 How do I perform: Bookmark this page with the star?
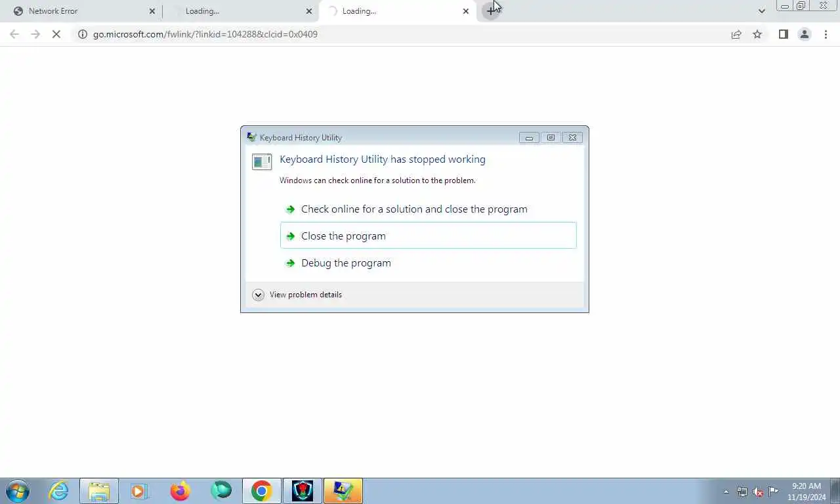tap(757, 34)
